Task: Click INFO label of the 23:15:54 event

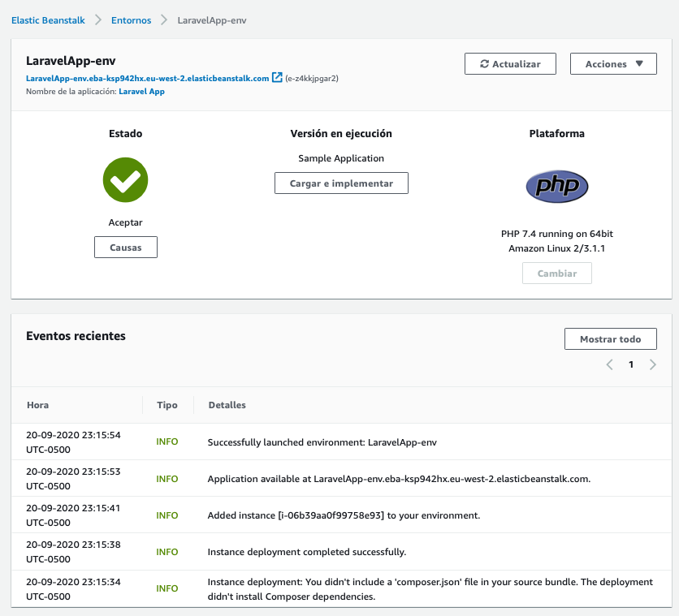Action: [167, 442]
